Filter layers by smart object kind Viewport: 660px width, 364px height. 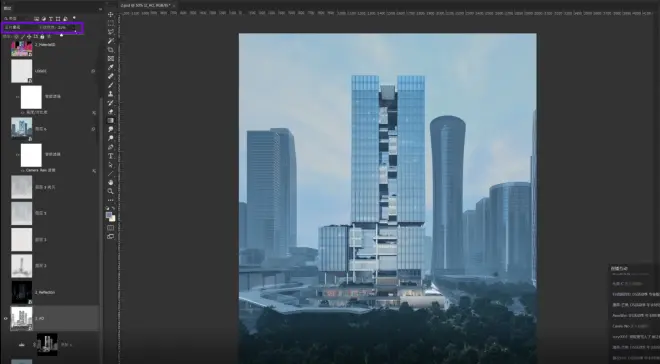coord(65,19)
